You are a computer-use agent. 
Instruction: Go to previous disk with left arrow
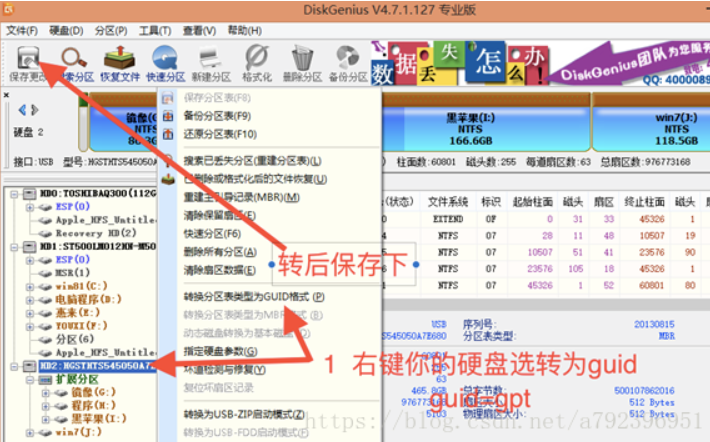(x=22, y=110)
